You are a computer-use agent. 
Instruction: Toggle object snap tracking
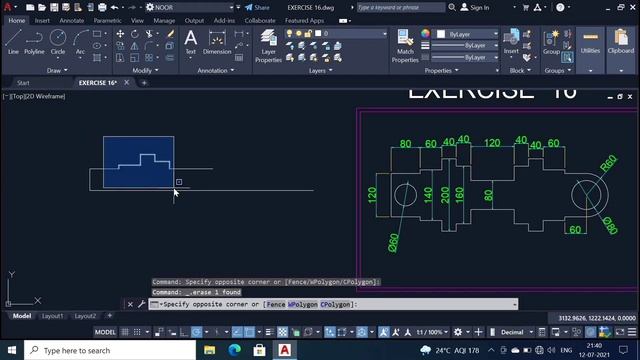point(237,332)
